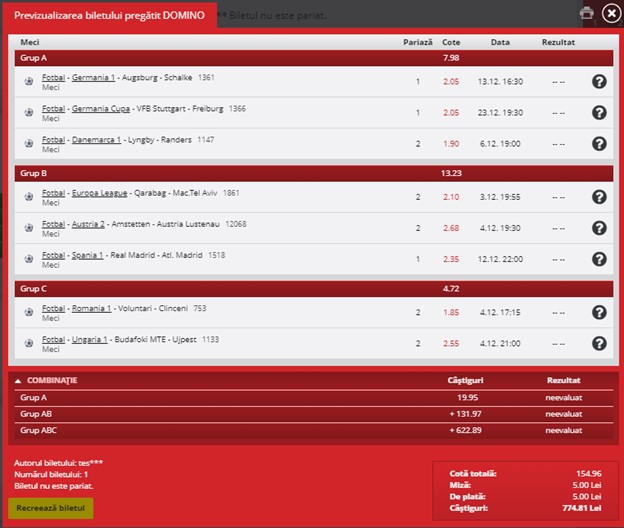Click the Fotbal link in Romania 1 row
The height and width of the screenshot is (528, 624).
pos(54,308)
